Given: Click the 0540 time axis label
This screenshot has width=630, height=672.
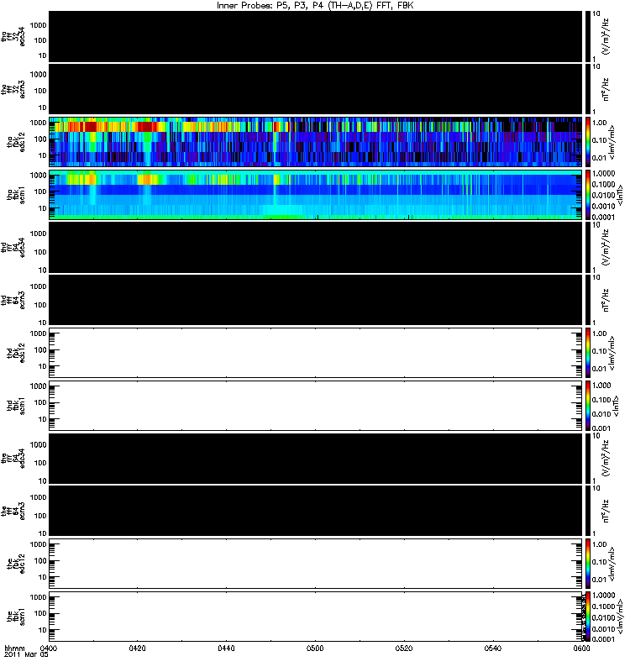Looking at the screenshot, I should [x=492, y=648].
